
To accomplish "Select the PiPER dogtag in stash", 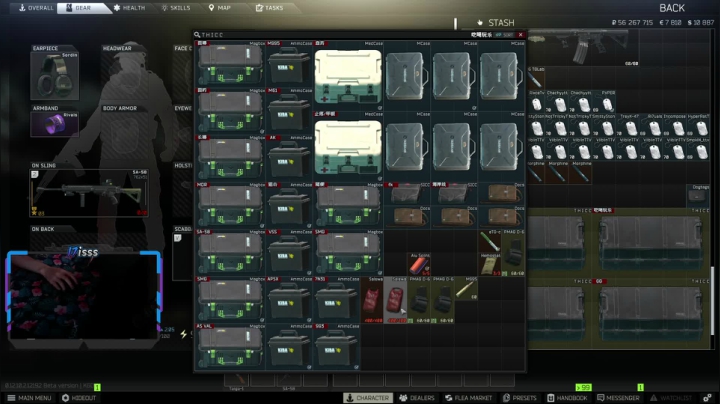I will [608, 102].
